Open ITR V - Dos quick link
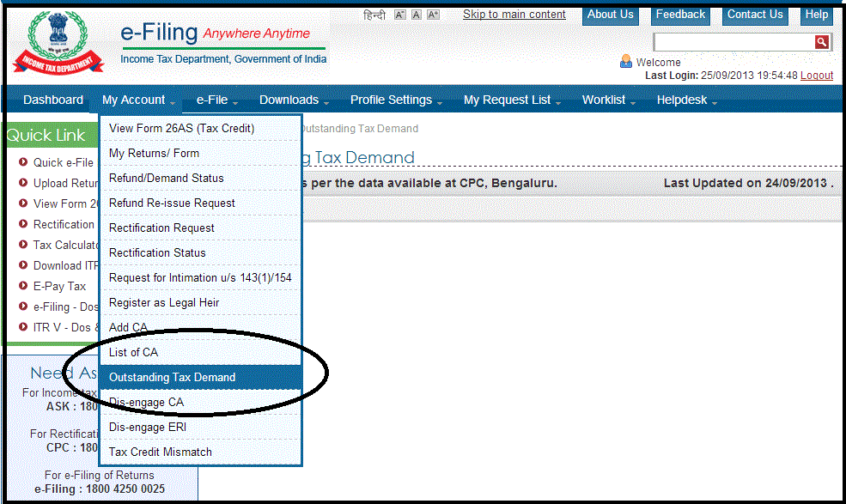 [x=66, y=327]
